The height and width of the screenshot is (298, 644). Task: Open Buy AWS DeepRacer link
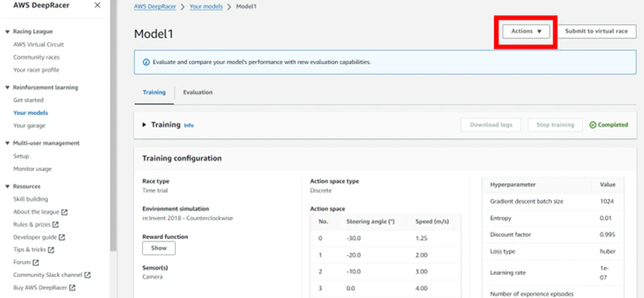[x=40, y=288]
